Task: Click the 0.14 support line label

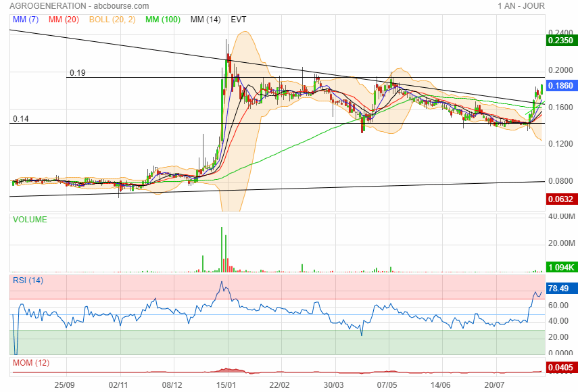Action: click(21, 119)
